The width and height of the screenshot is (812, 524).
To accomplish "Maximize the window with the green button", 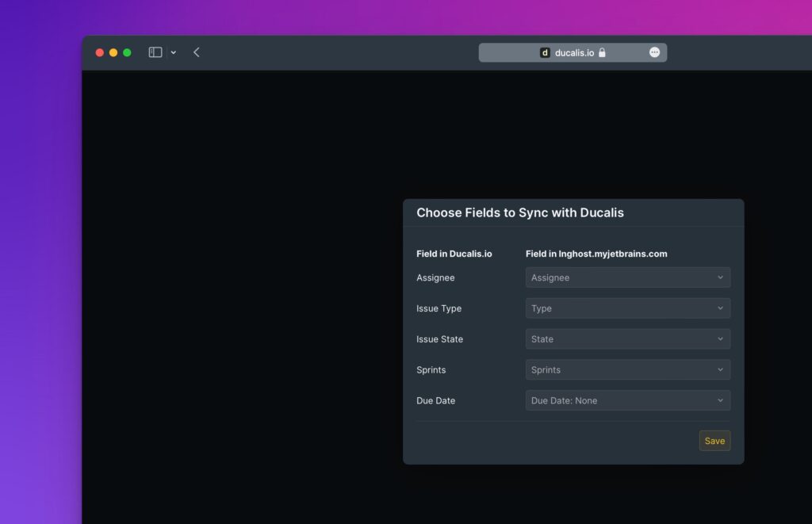I will pyautogui.click(x=127, y=52).
